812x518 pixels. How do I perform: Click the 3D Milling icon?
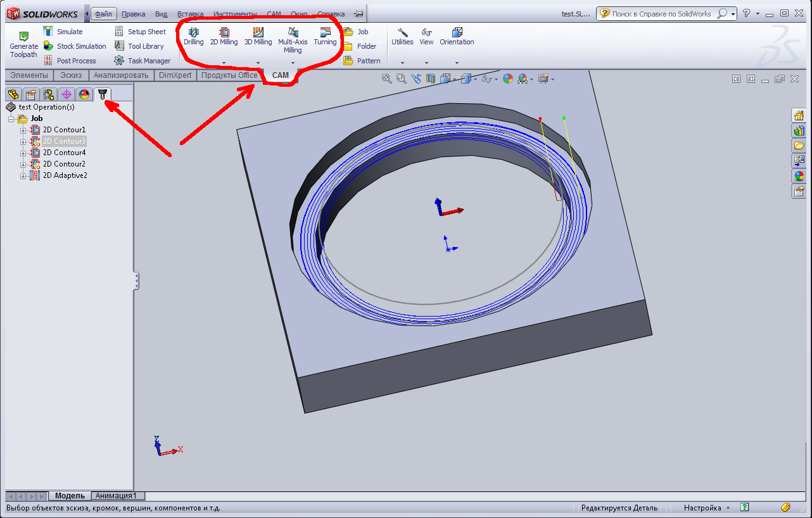[x=258, y=32]
